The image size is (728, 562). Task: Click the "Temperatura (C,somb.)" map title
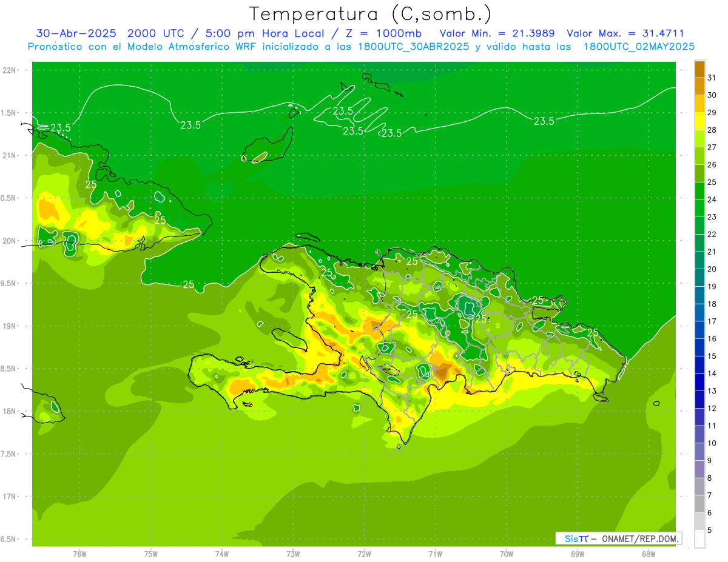point(371,14)
